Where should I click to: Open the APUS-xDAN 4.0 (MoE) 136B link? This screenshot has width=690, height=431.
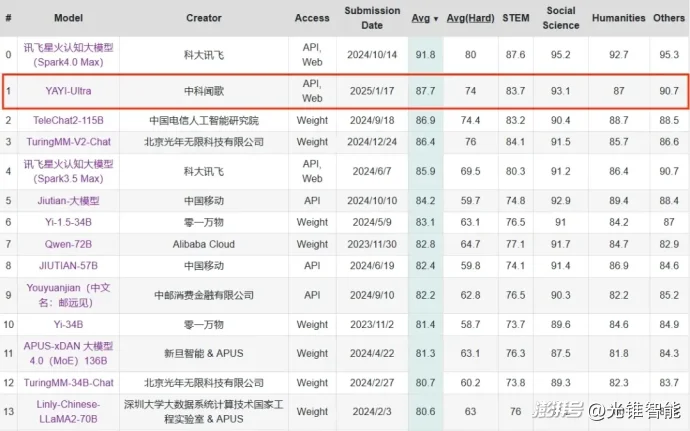[x=69, y=353]
